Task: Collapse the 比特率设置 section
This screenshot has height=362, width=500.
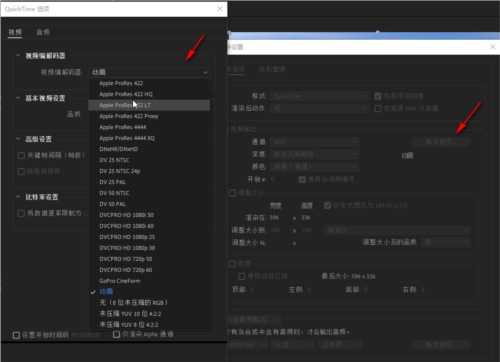Action: [x=18, y=197]
